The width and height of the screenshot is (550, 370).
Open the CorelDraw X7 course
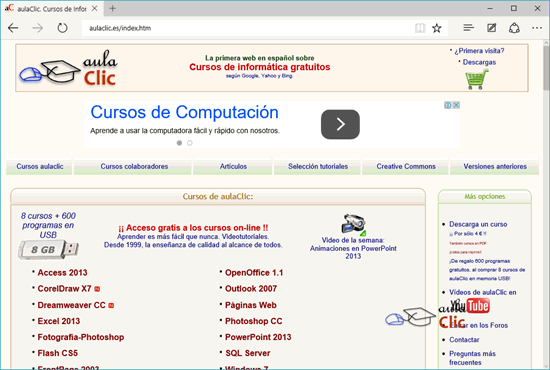click(64, 289)
